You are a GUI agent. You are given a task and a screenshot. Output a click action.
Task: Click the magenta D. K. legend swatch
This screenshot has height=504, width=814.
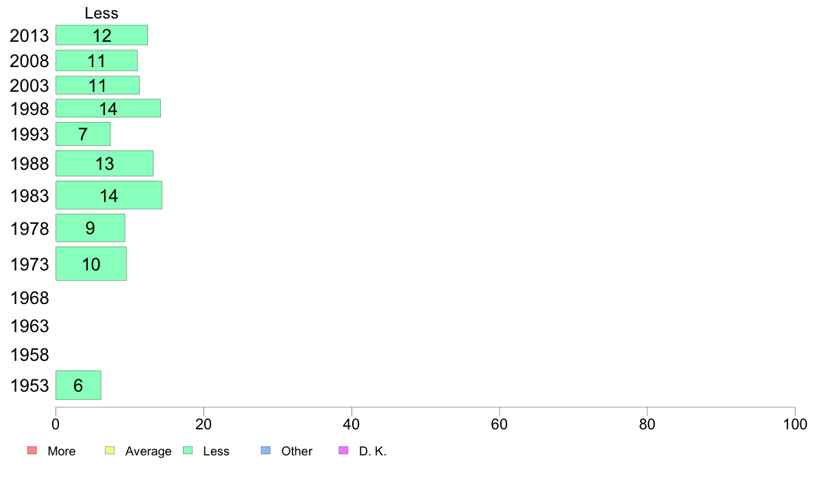[344, 451]
